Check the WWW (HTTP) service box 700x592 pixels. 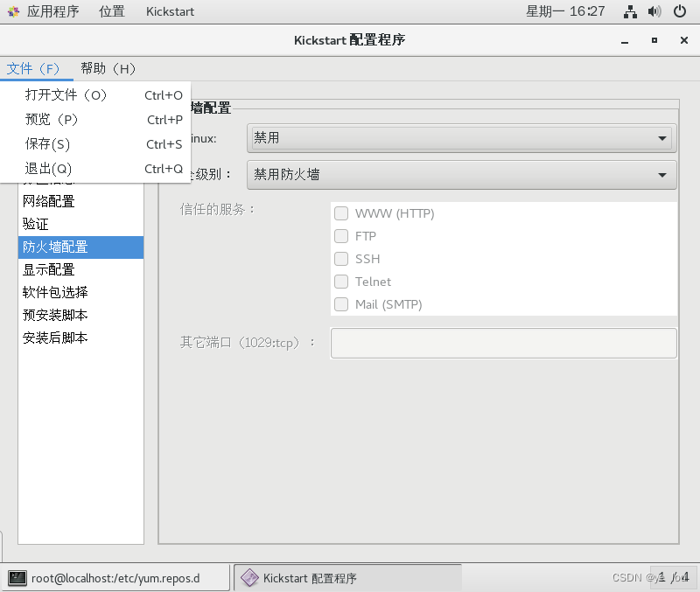tap(341, 213)
